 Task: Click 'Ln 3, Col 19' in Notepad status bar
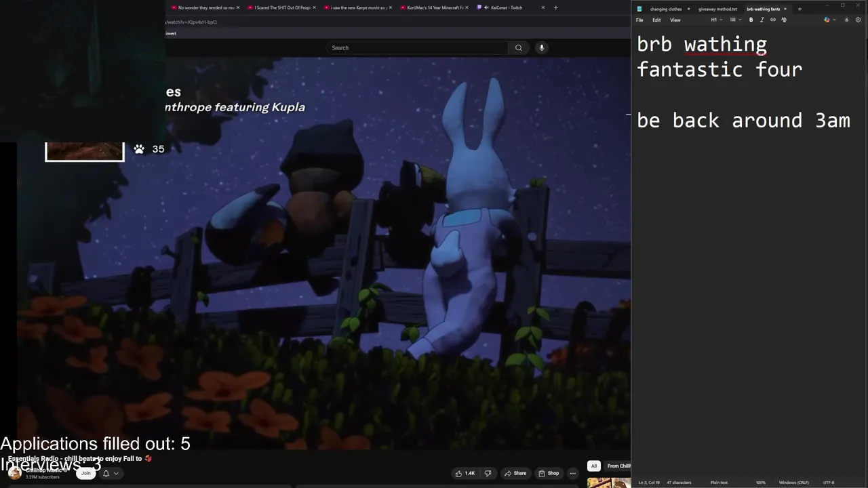[649, 483]
